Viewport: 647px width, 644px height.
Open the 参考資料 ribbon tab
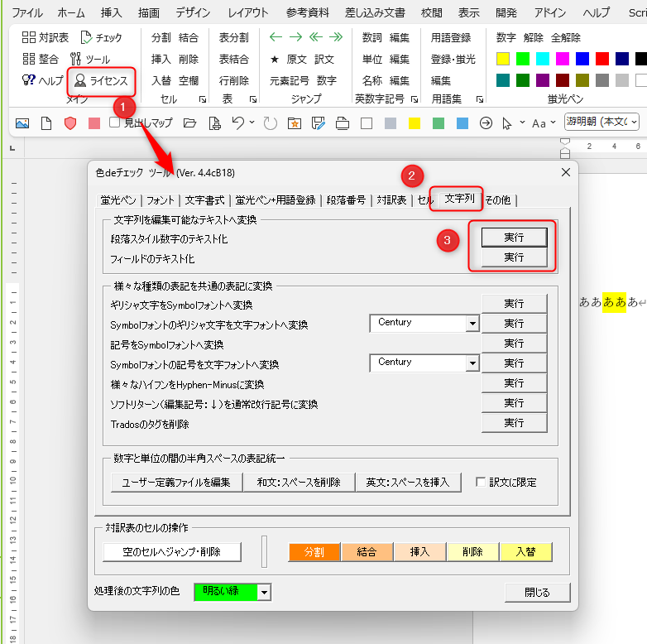307,12
